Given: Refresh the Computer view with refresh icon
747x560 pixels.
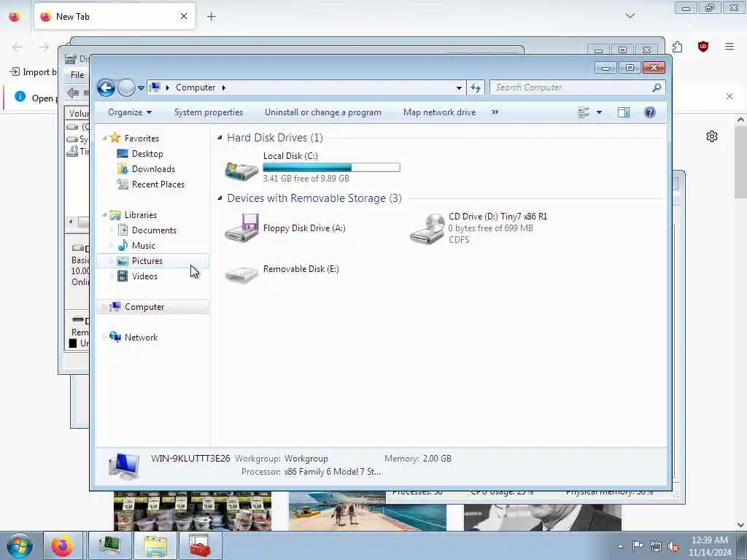Looking at the screenshot, I should (x=476, y=87).
